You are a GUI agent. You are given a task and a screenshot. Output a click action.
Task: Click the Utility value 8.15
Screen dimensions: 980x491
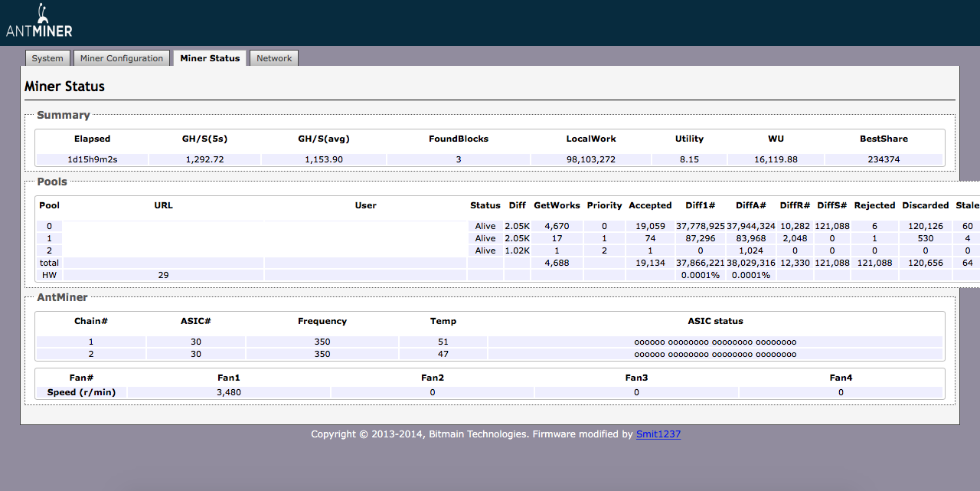pyautogui.click(x=689, y=159)
